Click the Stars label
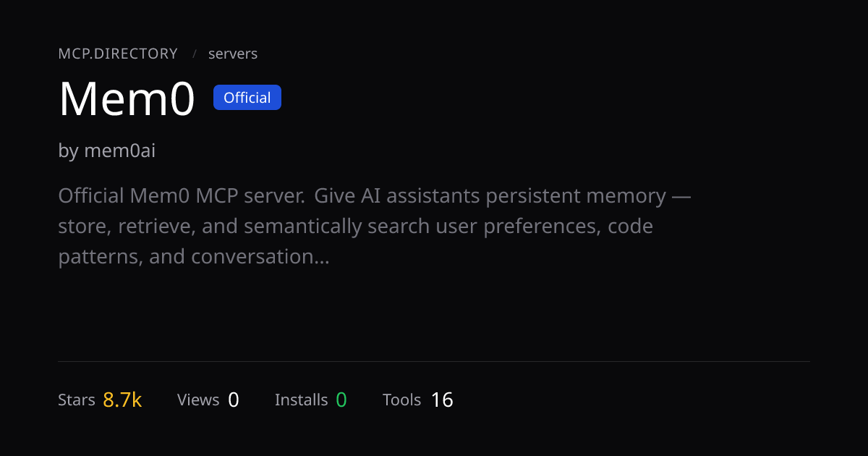 coord(77,400)
